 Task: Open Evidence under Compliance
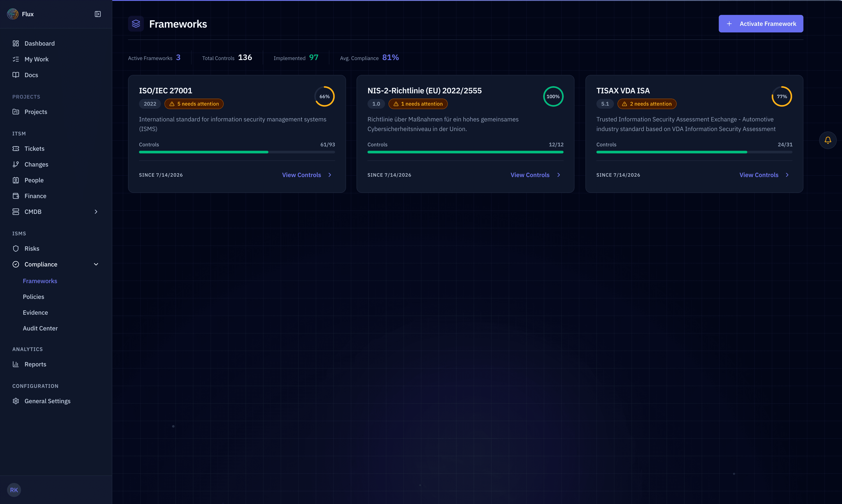[x=35, y=312]
